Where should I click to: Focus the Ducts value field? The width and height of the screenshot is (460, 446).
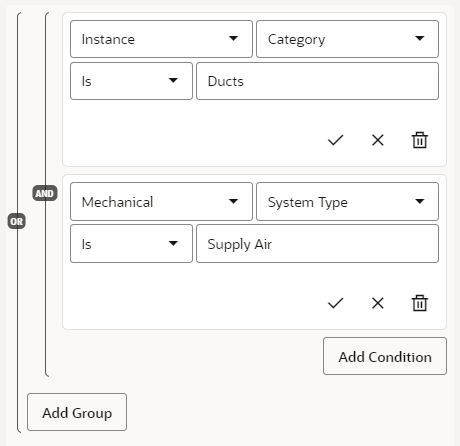pos(317,81)
